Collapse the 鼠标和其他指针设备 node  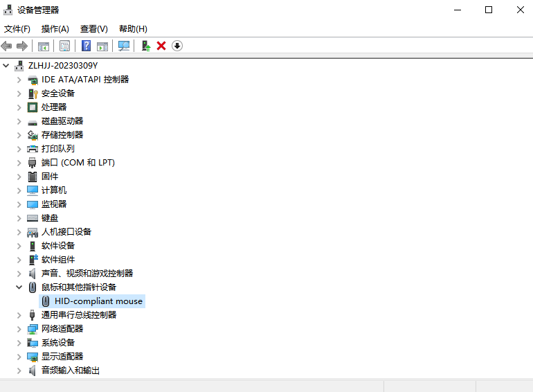19,287
